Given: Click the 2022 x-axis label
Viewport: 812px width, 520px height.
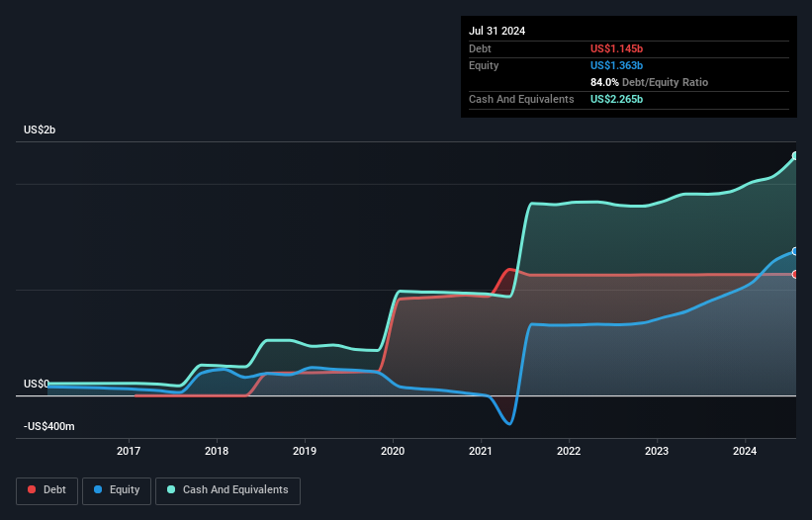Looking at the screenshot, I should click(x=569, y=451).
